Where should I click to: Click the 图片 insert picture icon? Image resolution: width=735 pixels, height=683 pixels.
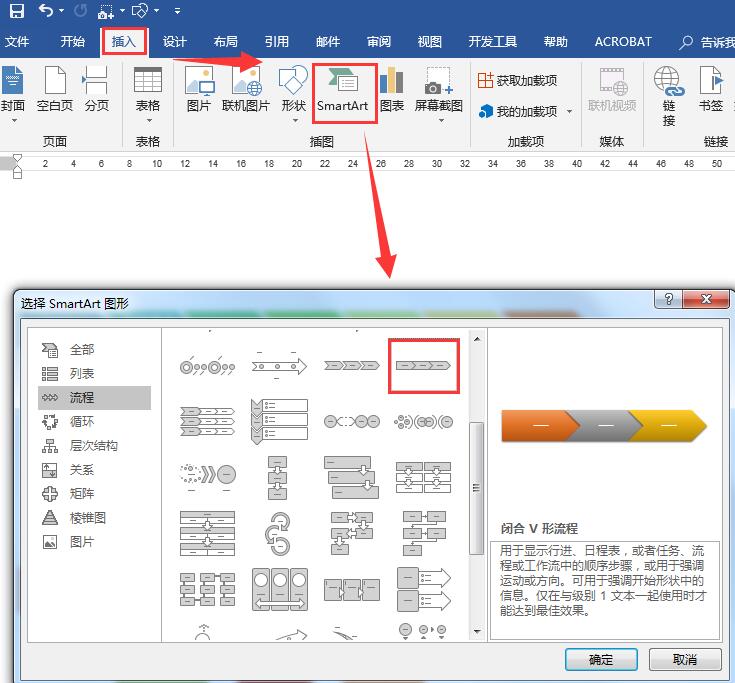click(x=199, y=89)
